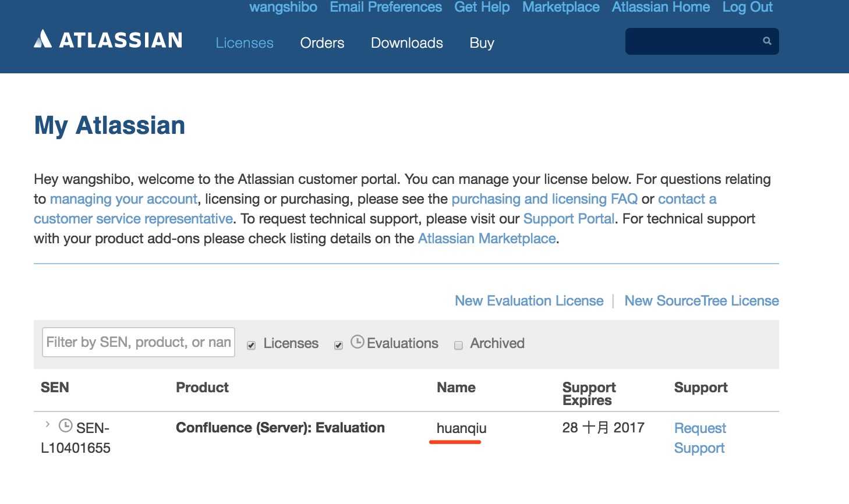Open Atlassian Home link
The image size is (849, 504).
[661, 7]
